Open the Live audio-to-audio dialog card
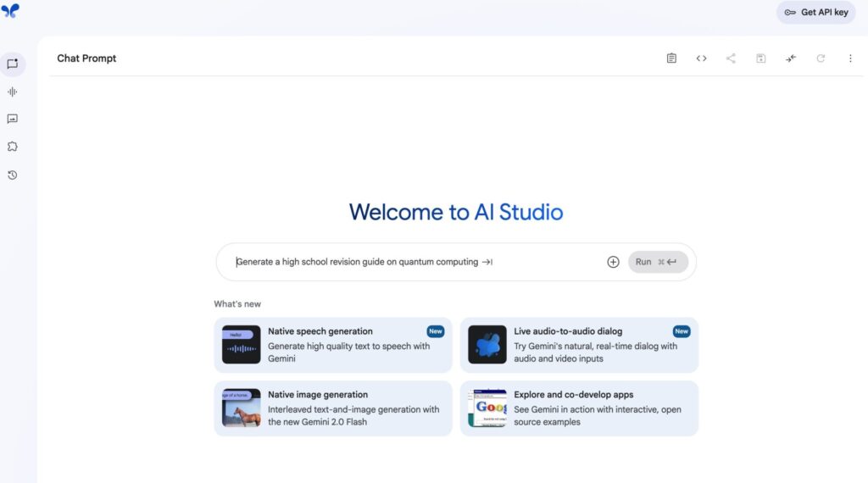The image size is (868, 483). 579,345
